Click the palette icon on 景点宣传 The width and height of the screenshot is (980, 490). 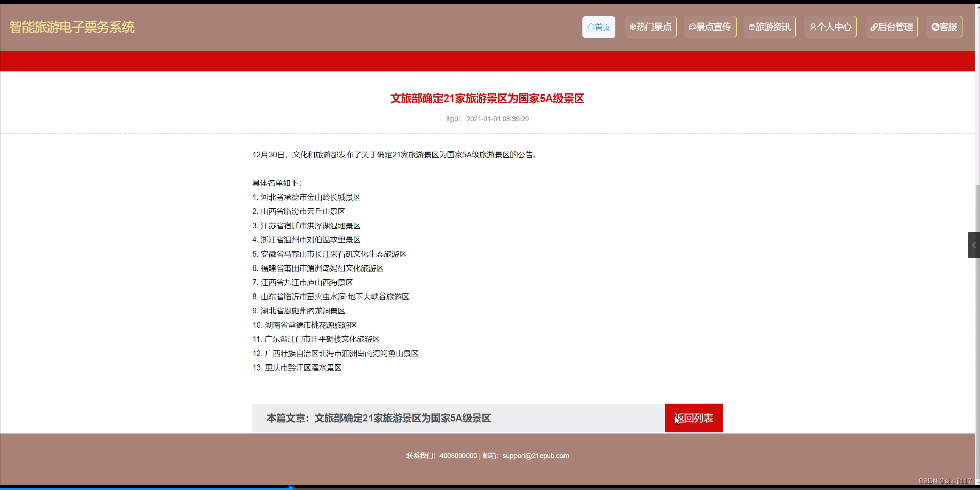[692, 27]
